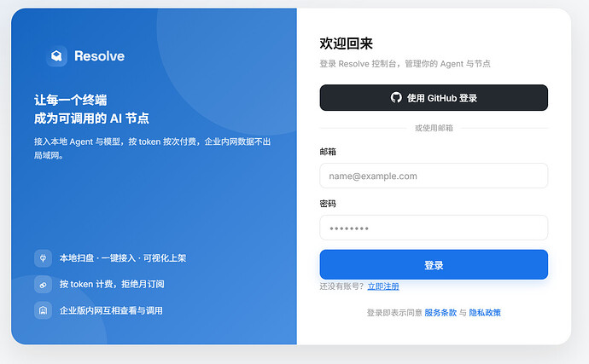Viewport: 589px width, 364px height.
Task: Open the 服务条款 link
Action: click(x=440, y=313)
